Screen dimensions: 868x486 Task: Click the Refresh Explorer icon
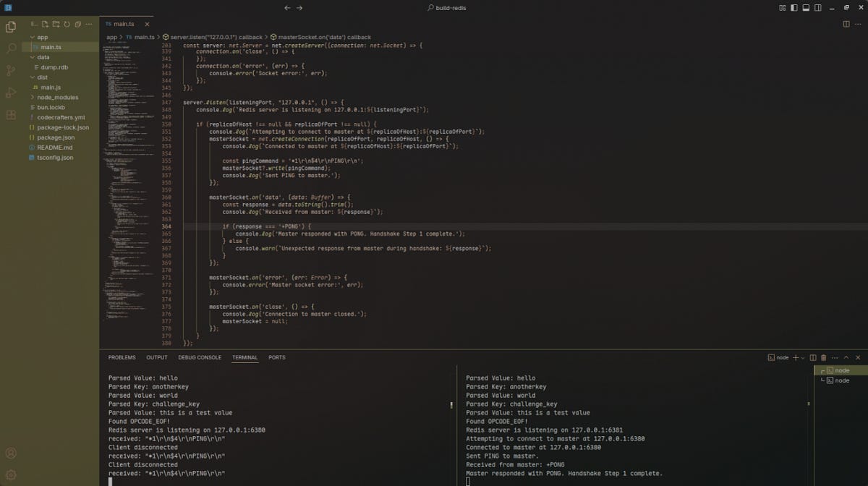(x=67, y=23)
